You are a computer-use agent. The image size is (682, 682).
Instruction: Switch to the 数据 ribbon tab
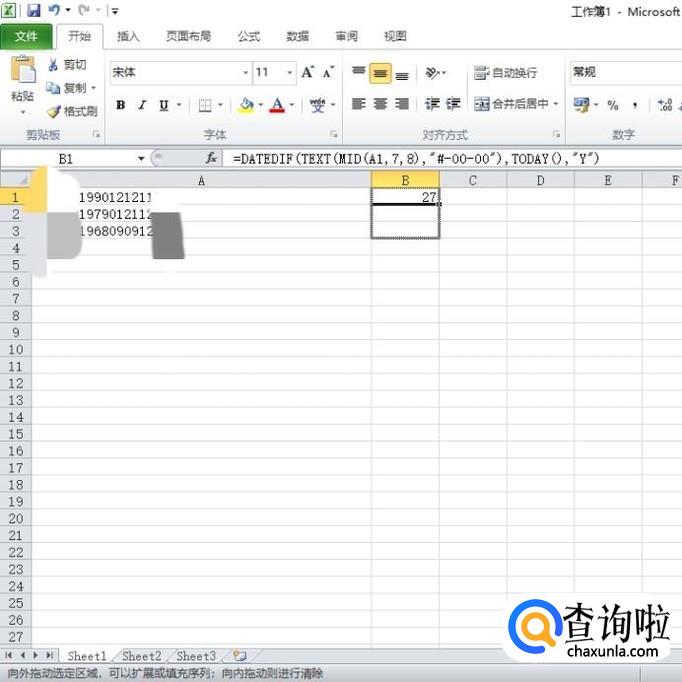coord(298,36)
